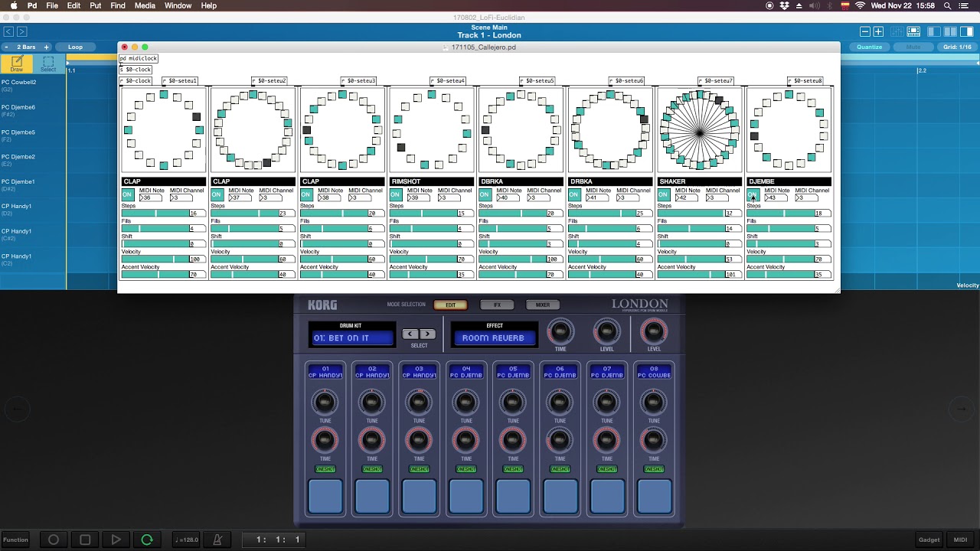Toggle ON switch for second CLAP sequencer
This screenshot has width=980, height=551.
coord(217,194)
